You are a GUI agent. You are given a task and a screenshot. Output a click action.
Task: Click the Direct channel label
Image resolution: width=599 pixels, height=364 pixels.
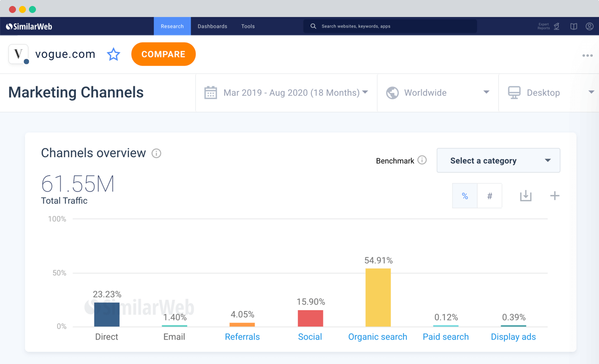tap(107, 337)
